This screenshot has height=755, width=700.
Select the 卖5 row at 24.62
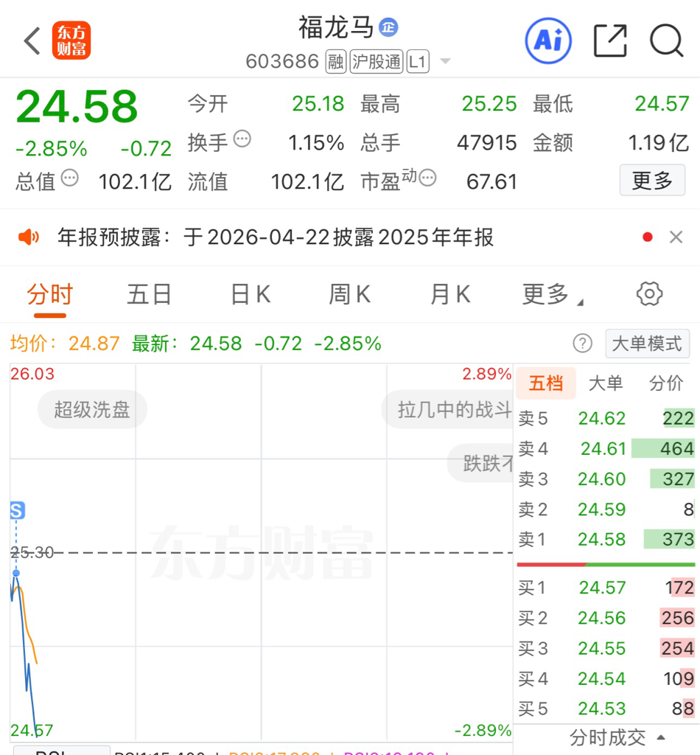pyautogui.click(x=606, y=419)
